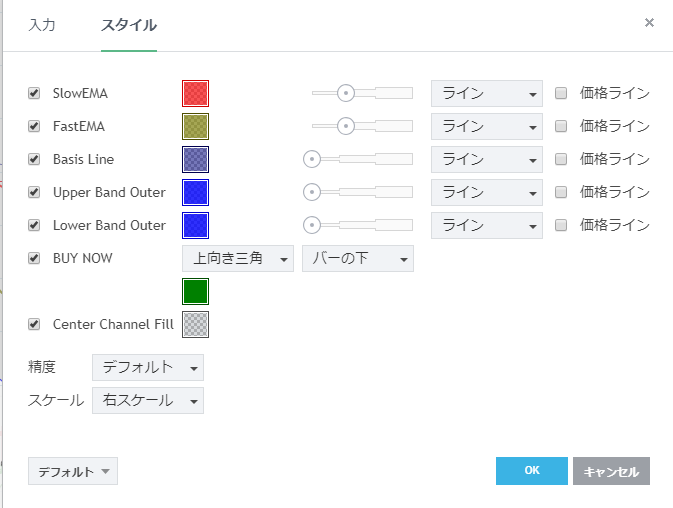Switch to the 入力 tab
Screen dimensions: 673x508
(x=41, y=25)
